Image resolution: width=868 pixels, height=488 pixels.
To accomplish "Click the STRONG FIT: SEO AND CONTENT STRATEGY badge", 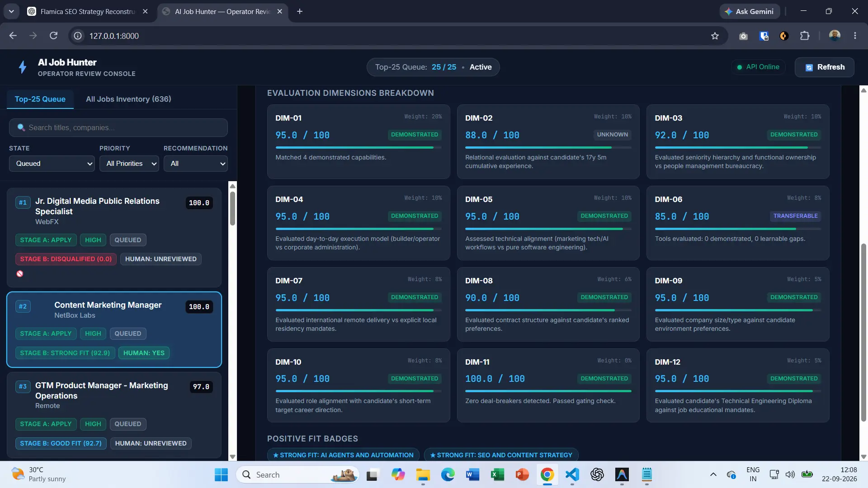I will click(x=501, y=455).
